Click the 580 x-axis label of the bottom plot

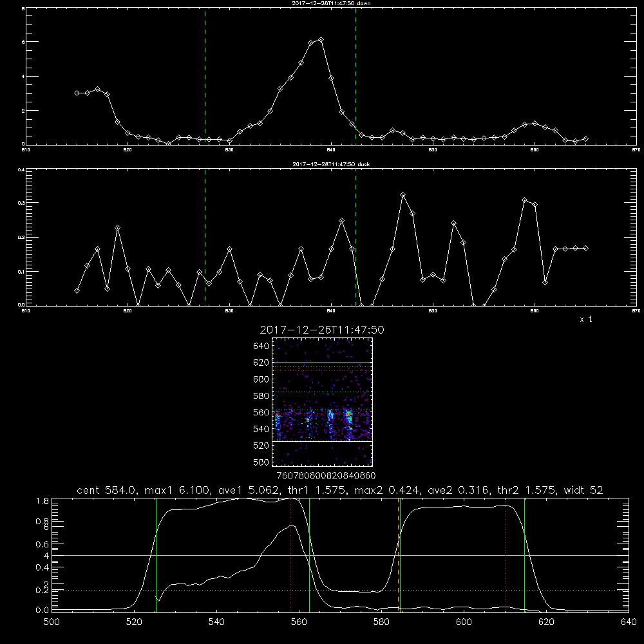click(381, 622)
